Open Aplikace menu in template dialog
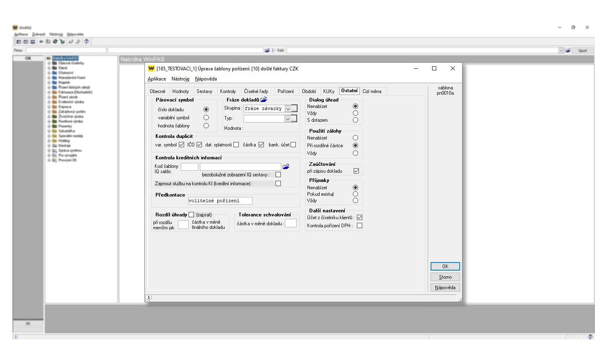607x364 pixels. click(157, 79)
